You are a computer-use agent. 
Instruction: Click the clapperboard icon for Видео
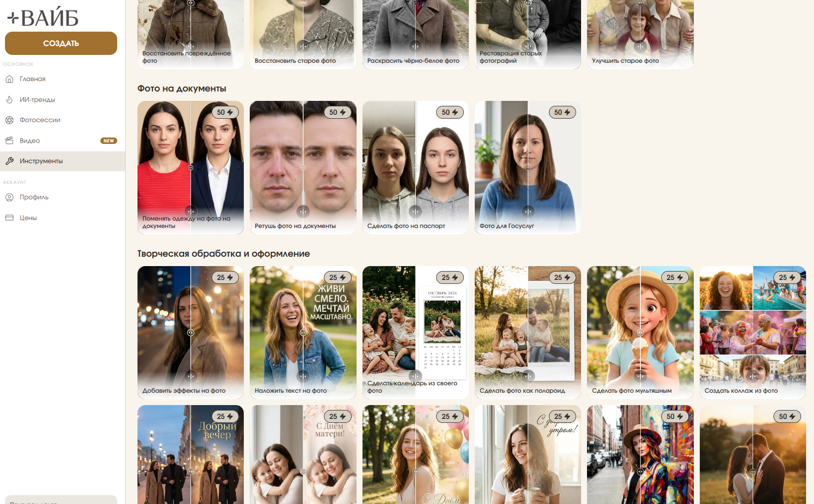(9, 140)
